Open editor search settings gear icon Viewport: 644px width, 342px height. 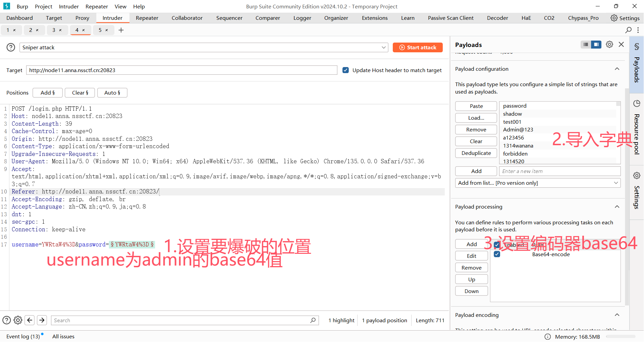tap(18, 320)
